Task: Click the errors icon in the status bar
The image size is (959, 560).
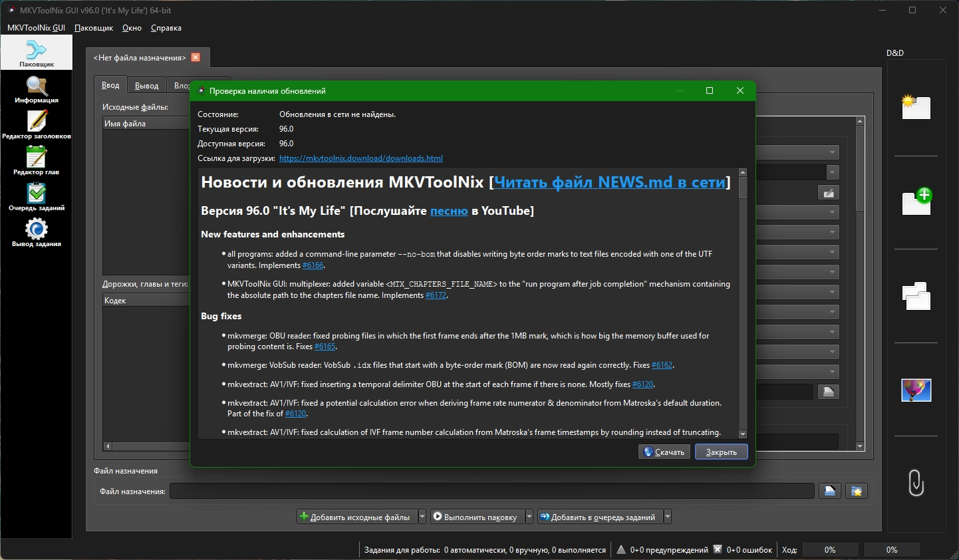Action: 718,549
